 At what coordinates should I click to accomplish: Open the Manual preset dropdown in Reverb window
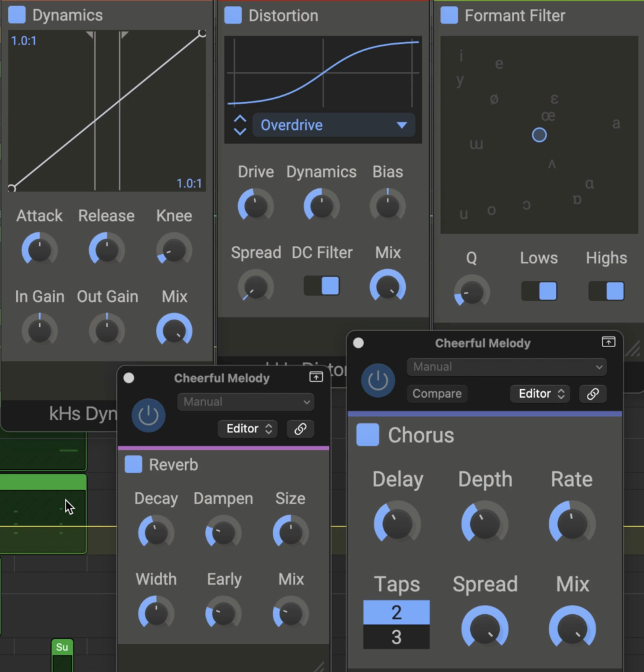coord(245,402)
